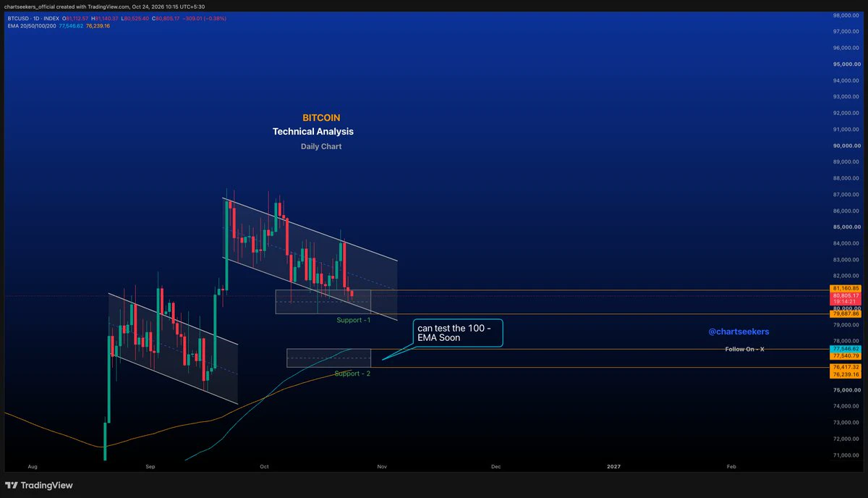Click the 98,000.00 price axis label
Image resolution: width=868 pixels, height=498 pixels.
tap(846, 15)
